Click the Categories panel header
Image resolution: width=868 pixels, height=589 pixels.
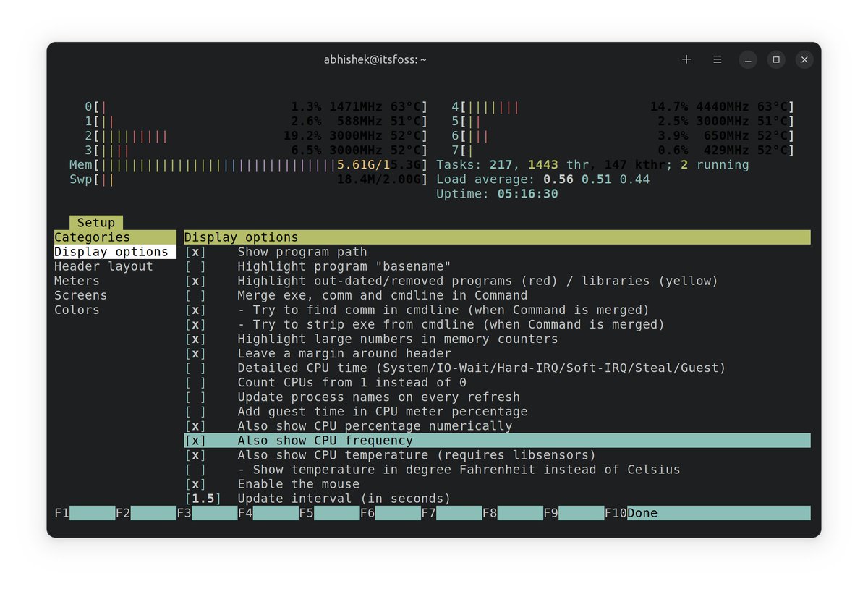pos(115,237)
